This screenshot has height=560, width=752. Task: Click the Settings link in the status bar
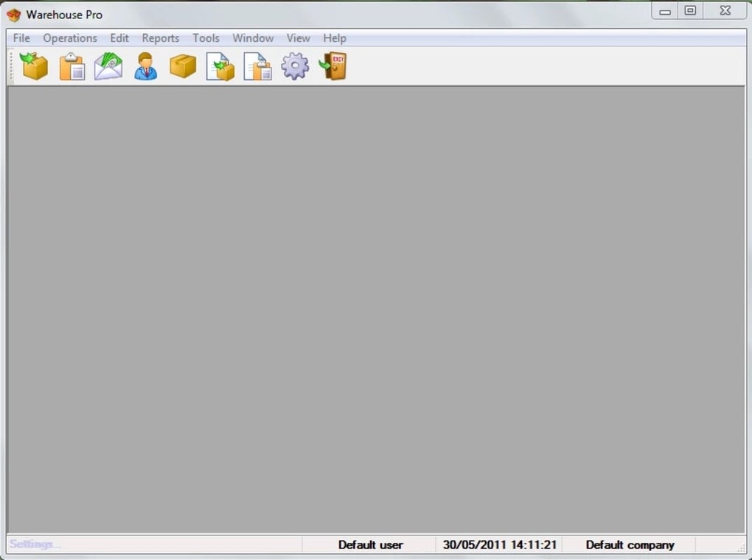click(35, 544)
